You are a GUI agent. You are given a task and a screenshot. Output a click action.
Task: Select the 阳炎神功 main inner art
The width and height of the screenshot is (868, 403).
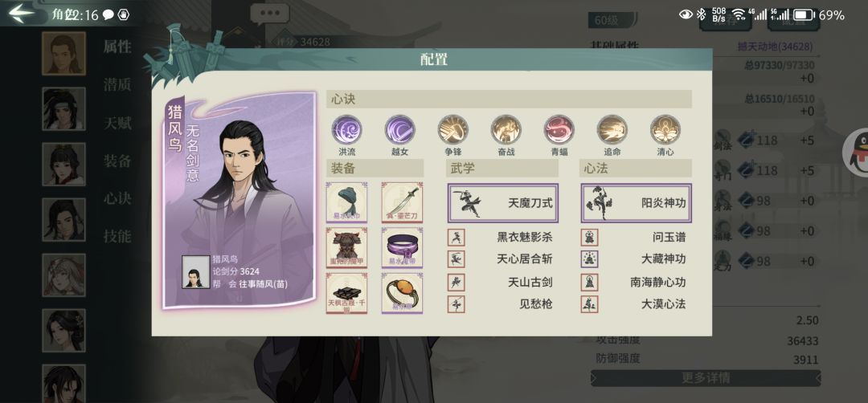636,203
